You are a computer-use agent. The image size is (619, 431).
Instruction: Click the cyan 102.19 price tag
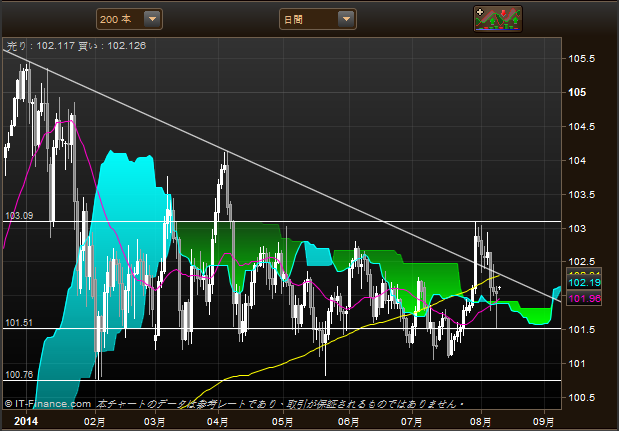584,283
